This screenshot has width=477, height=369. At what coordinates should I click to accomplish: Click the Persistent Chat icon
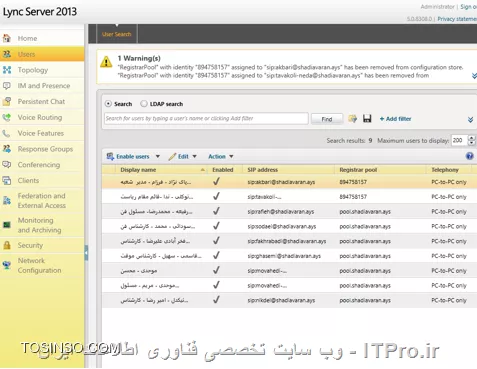pyautogui.click(x=7, y=101)
